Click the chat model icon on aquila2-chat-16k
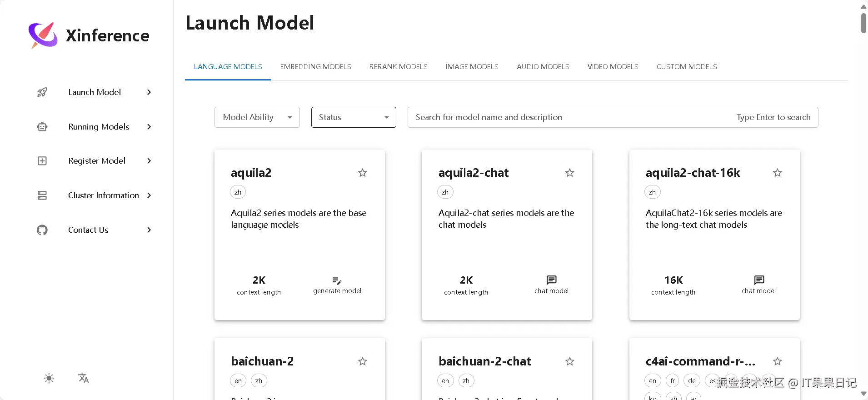868x400 pixels. (759, 280)
